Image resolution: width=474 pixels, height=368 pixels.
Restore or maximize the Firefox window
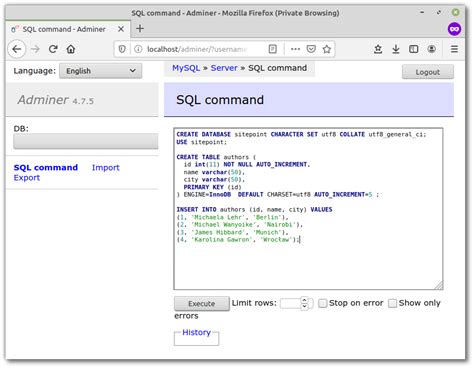439,12
